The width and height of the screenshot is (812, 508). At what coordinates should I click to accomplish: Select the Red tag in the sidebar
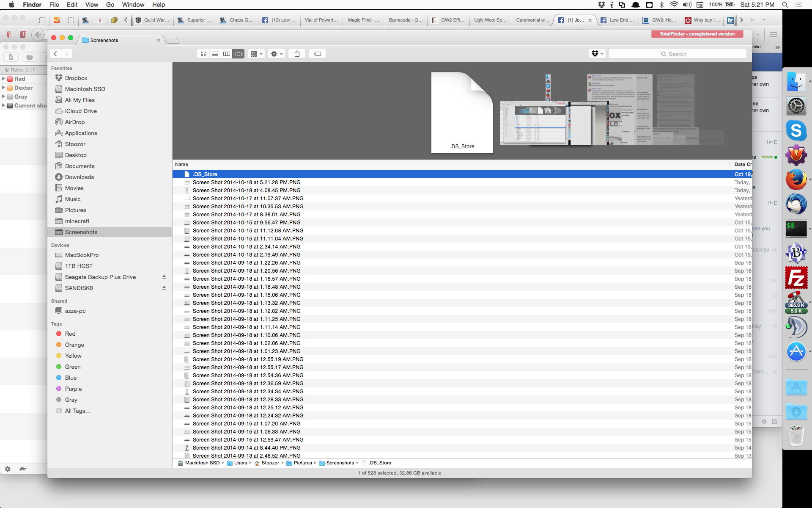pos(70,334)
